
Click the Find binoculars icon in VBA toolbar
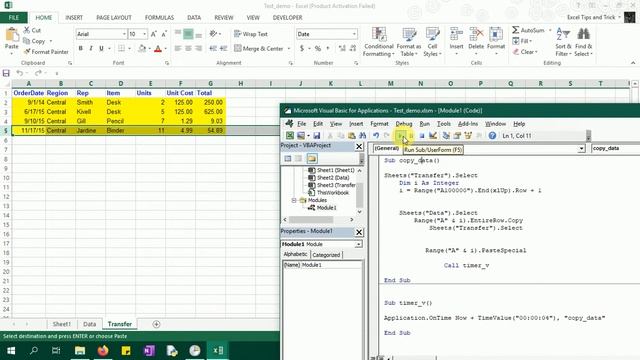coord(362,136)
